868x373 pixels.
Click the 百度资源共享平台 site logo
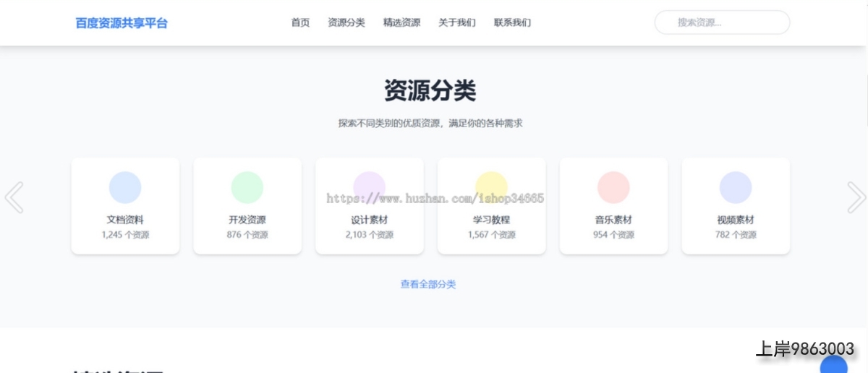pyautogui.click(x=122, y=23)
